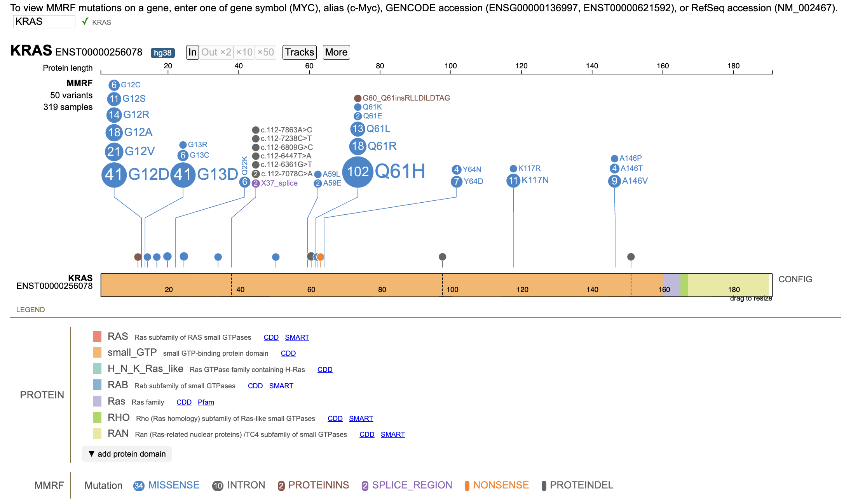The width and height of the screenshot is (865, 504).
Task: Click the orange nonsense mutation dot on the track
Action: pos(320,257)
